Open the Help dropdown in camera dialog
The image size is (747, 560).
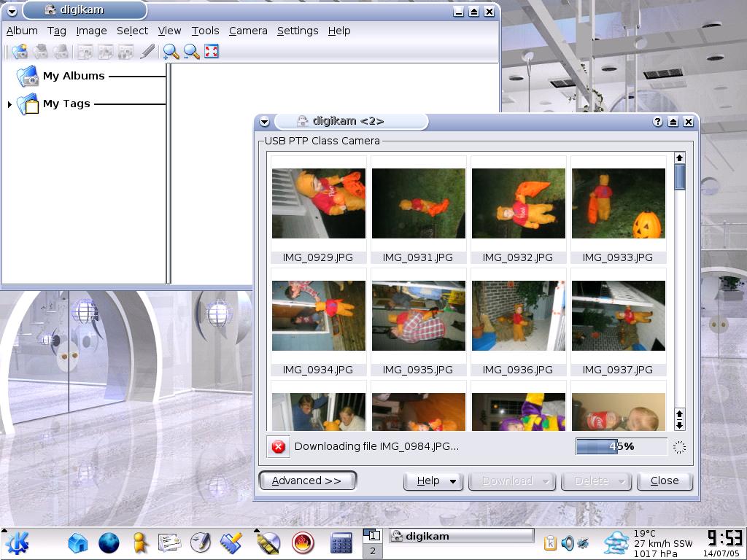tap(435, 481)
